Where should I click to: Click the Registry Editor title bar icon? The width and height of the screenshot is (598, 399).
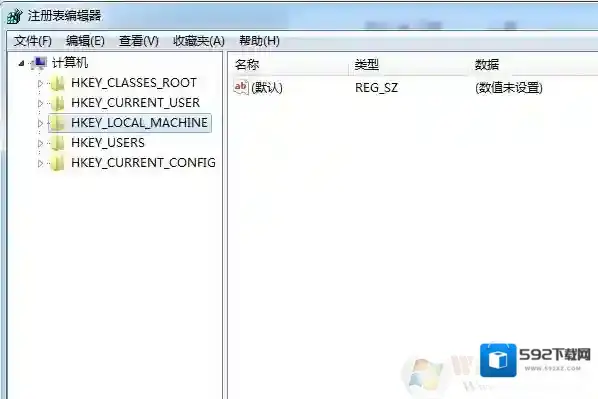(15, 16)
